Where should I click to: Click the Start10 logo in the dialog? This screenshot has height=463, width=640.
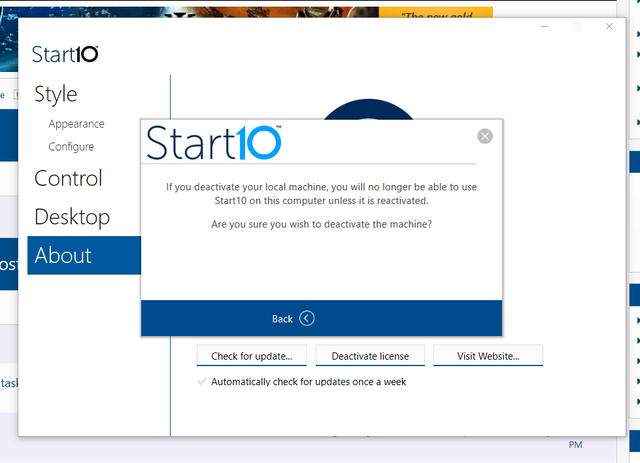(x=214, y=142)
